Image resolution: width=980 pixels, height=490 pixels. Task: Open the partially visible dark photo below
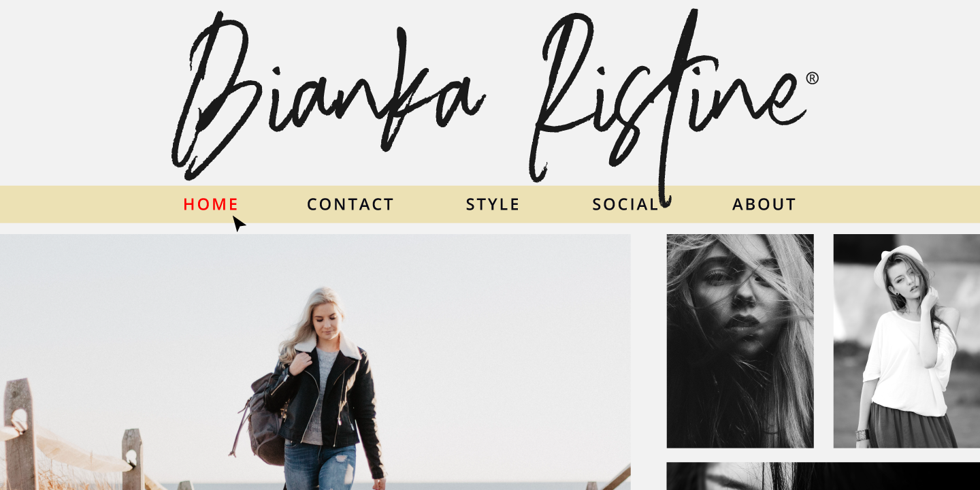tap(823, 476)
